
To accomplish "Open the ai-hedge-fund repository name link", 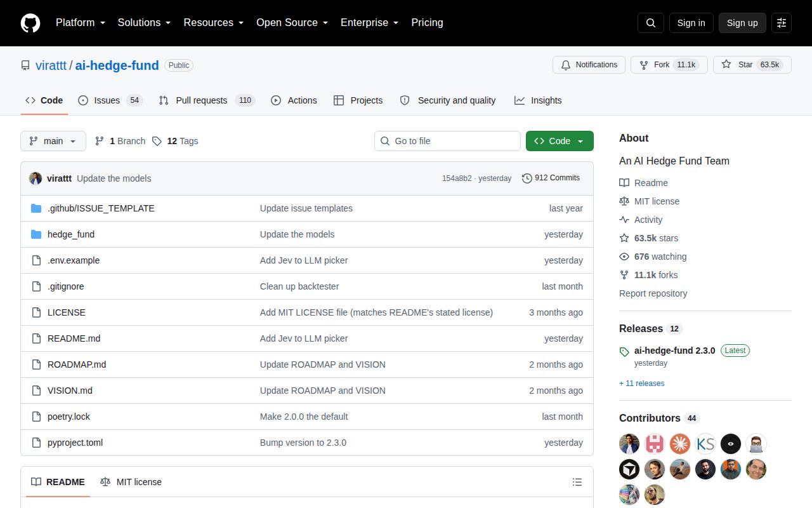I will point(117,65).
